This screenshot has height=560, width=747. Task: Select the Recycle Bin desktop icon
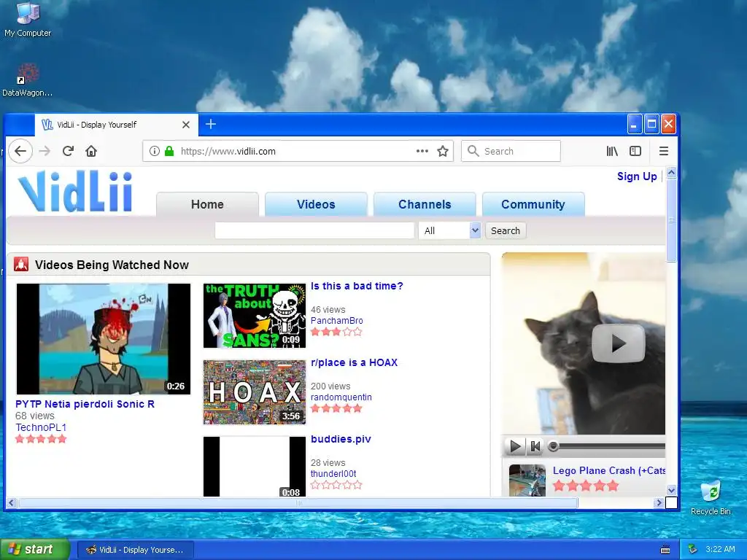[711, 498]
